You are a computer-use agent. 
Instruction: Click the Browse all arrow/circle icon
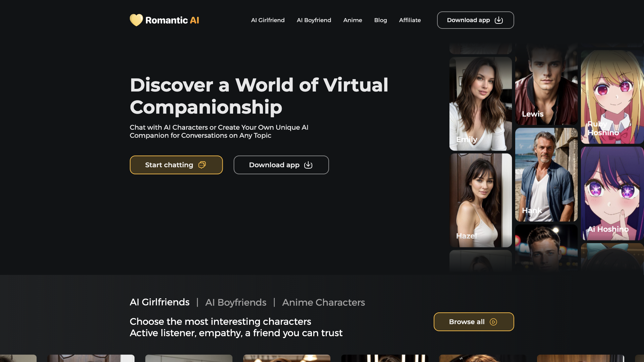pyautogui.click(x=494, y=322)
